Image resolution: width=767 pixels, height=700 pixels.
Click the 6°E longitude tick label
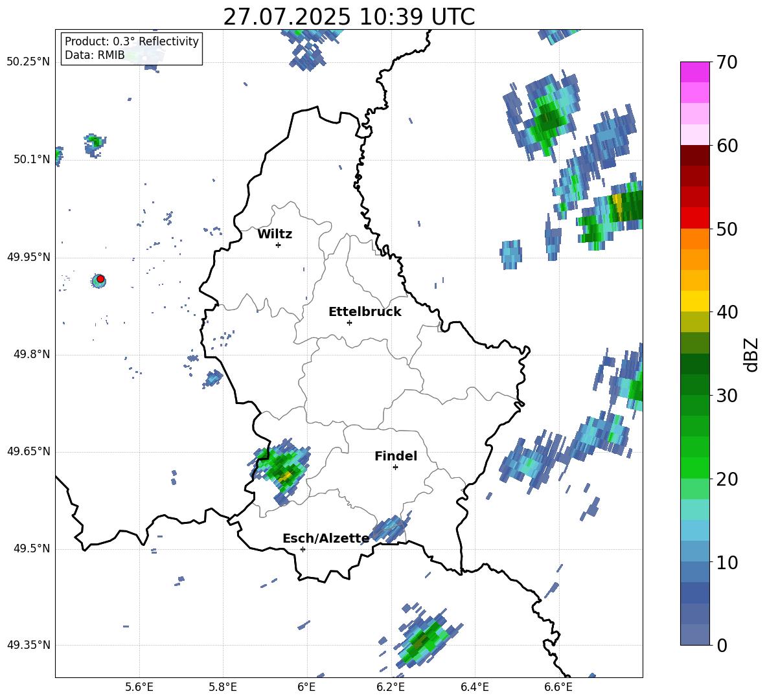click(x=306, y=687)
